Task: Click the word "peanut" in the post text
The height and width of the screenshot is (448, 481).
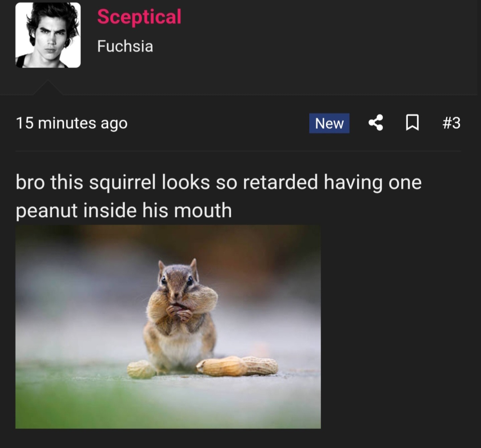Action: click(x=46, y=211)
